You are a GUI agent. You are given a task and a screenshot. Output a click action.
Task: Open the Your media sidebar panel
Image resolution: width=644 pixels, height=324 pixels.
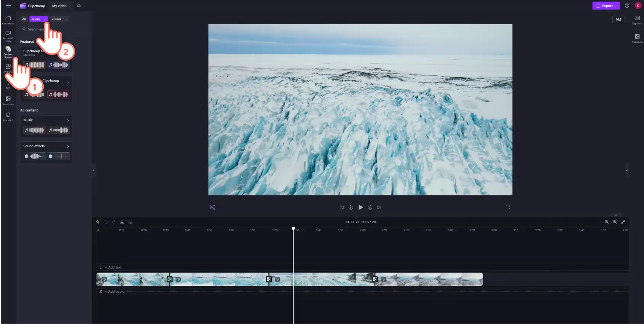pyautogui.click(x=8, y=20)
